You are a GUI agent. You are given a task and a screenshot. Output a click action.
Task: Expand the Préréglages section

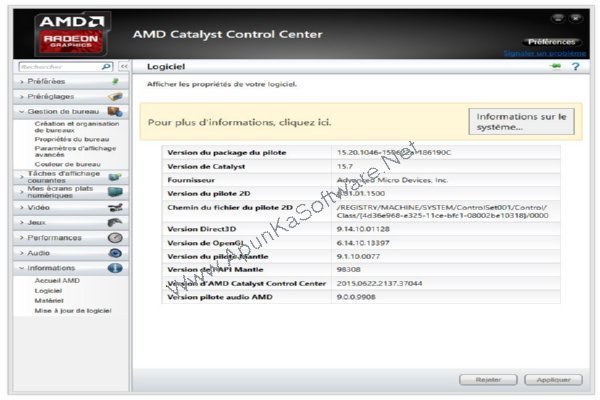click(22, 97)
